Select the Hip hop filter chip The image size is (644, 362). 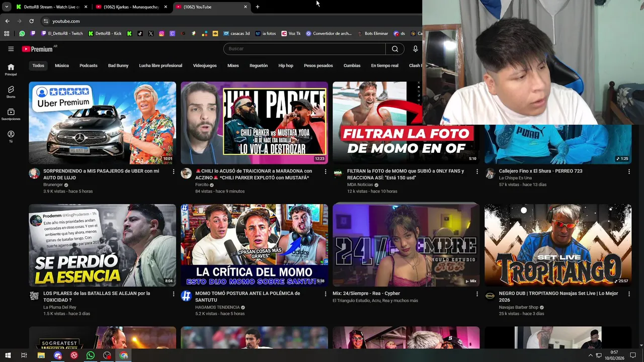tap(286, 65)
